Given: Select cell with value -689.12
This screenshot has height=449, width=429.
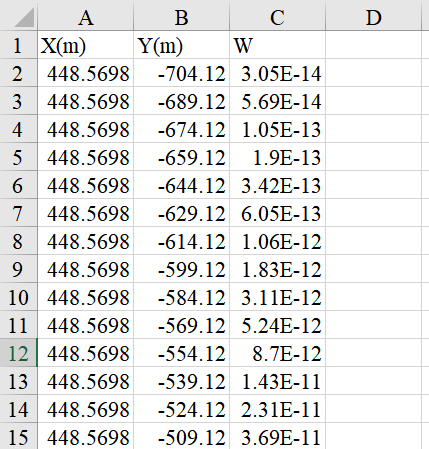Looking at the screenshot, I should coord(182,101).
